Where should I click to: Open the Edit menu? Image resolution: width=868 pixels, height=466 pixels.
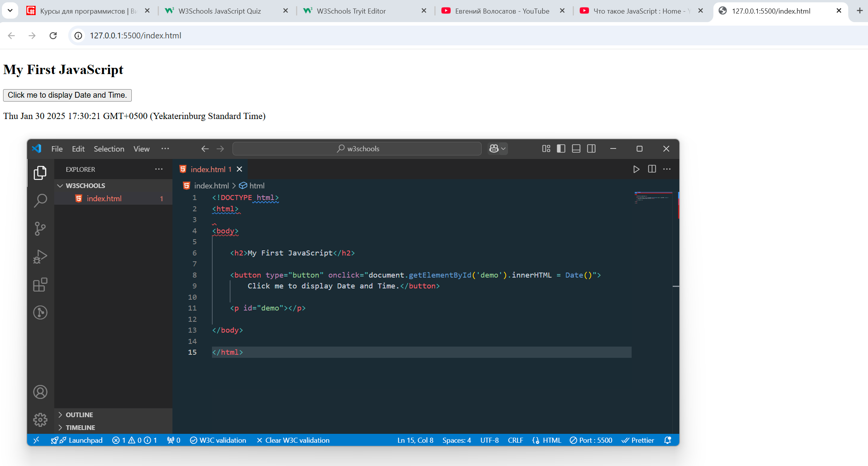click(78, 149)
